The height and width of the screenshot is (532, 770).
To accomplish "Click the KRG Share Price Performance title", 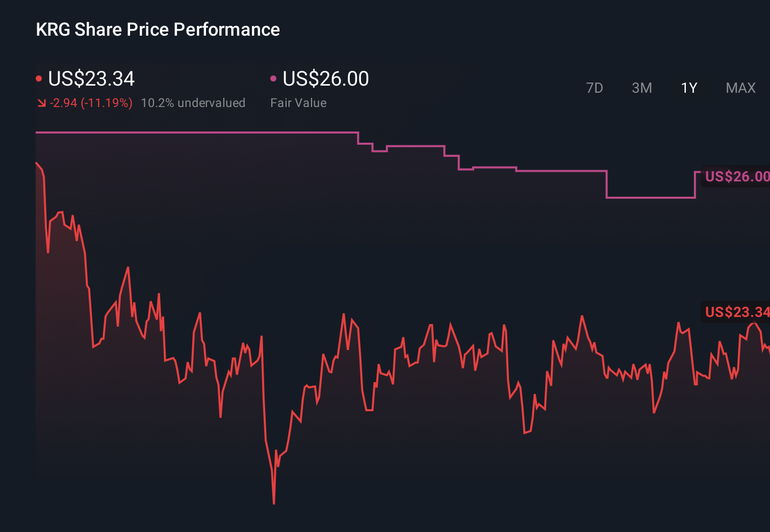I will click(158, 30).
